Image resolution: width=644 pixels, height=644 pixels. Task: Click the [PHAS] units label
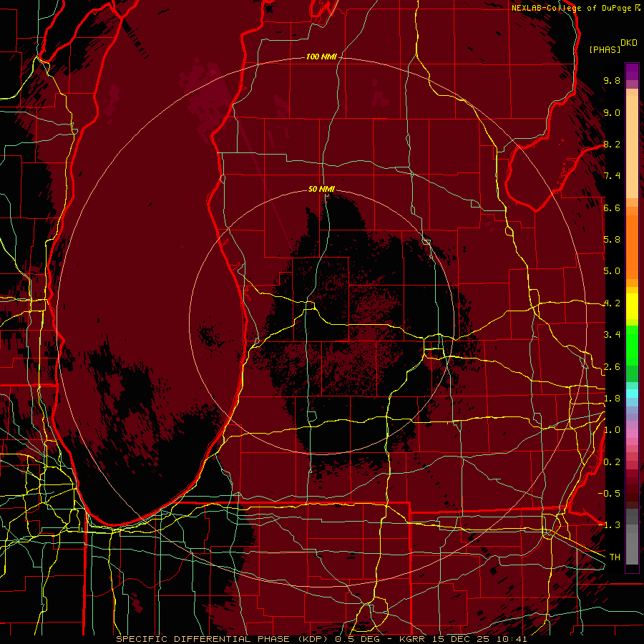(x=605, y=49)
